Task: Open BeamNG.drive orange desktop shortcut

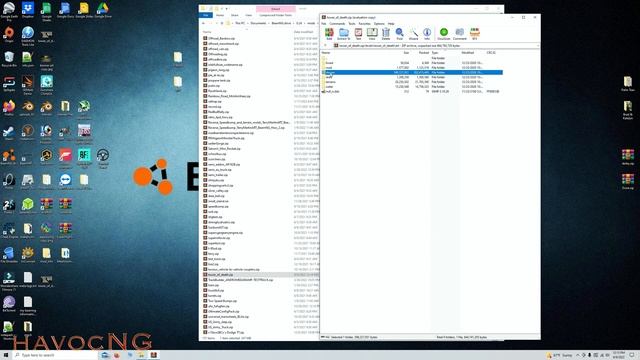Action: [9, 157]
